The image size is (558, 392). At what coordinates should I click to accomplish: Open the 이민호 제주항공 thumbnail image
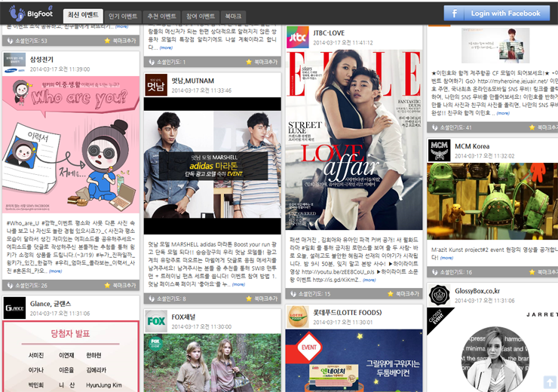coord(495,45)
